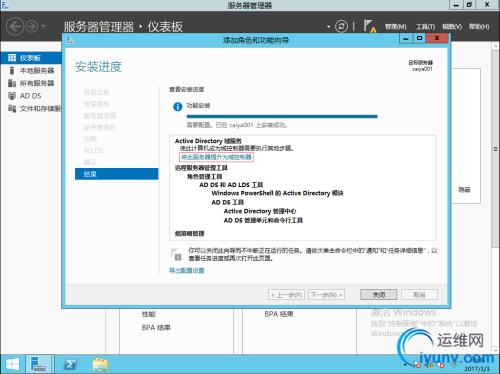Open the Windows Start button

pos(12,364)
